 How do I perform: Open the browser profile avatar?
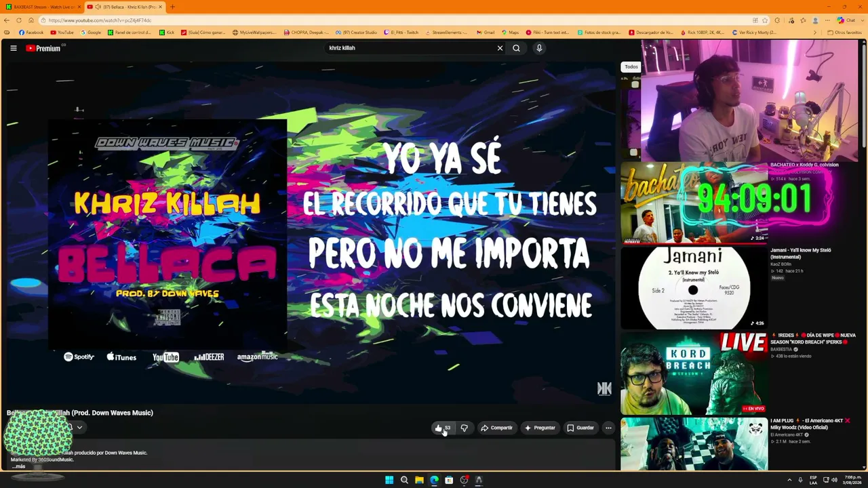815,20
